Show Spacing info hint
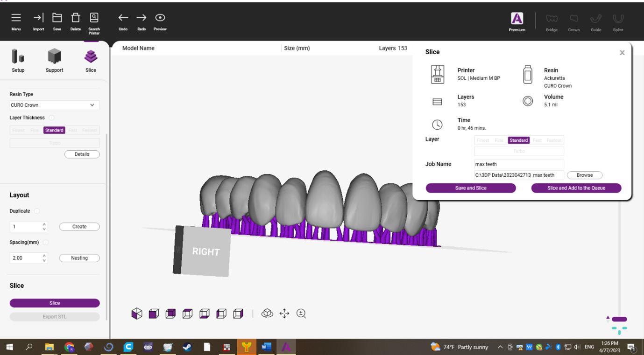This screenshot has height=355, width=644. (x=46, y=242)
